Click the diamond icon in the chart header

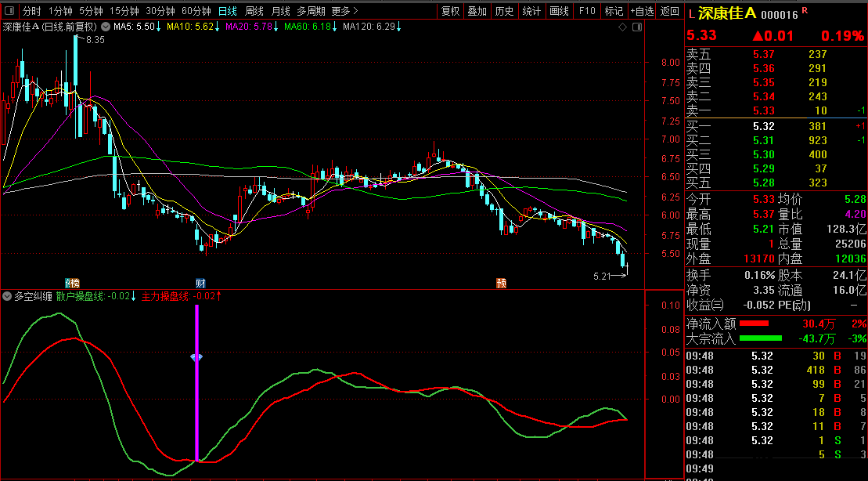623,27
